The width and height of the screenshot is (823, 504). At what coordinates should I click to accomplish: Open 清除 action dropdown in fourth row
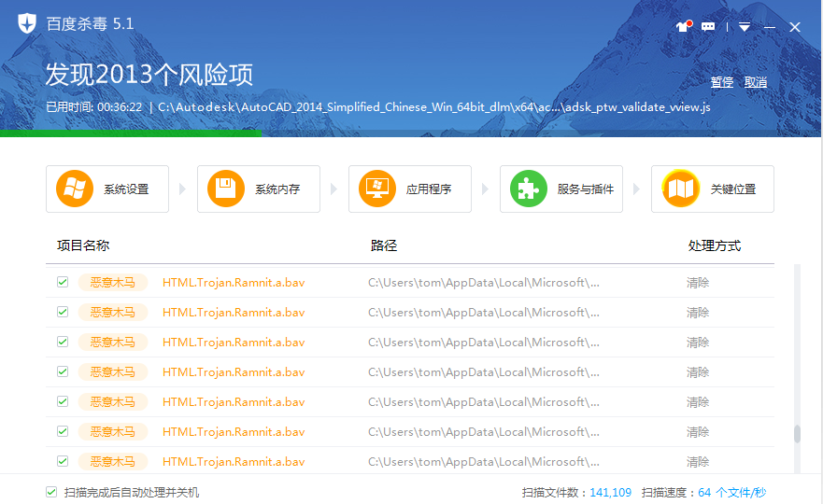click(x=698, y=372)
